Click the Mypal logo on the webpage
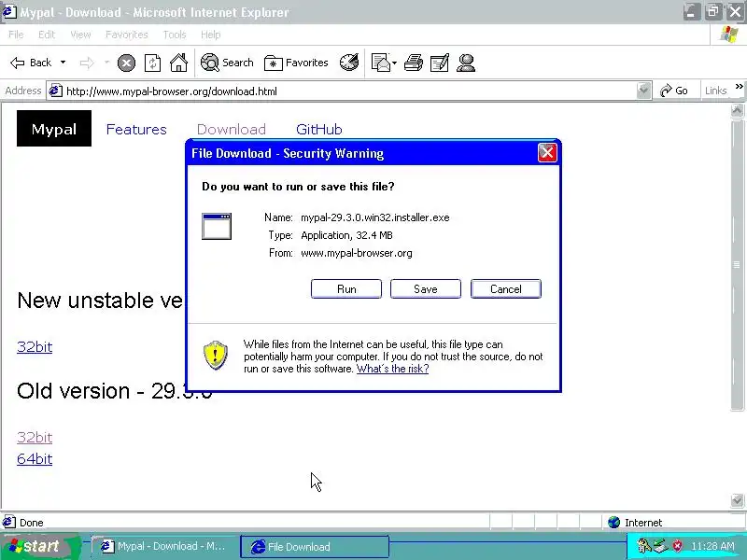This screenshot has height=560, width=747. tap(54, 129)
